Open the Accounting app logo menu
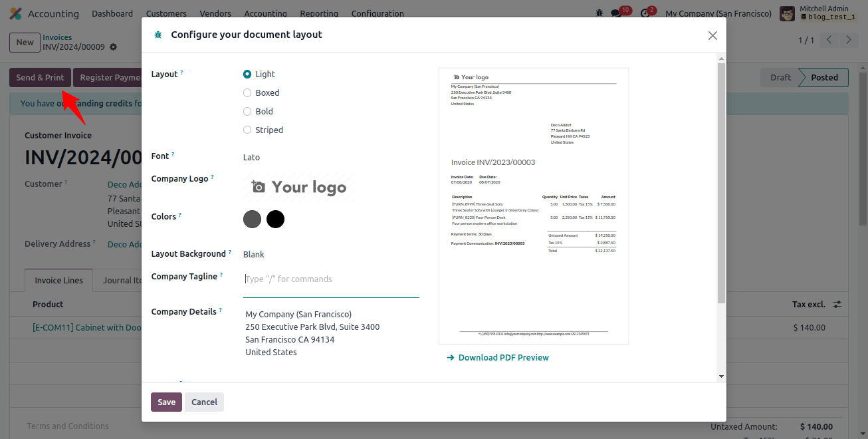This screenshot has width=868, height=439. click(15, 13)
